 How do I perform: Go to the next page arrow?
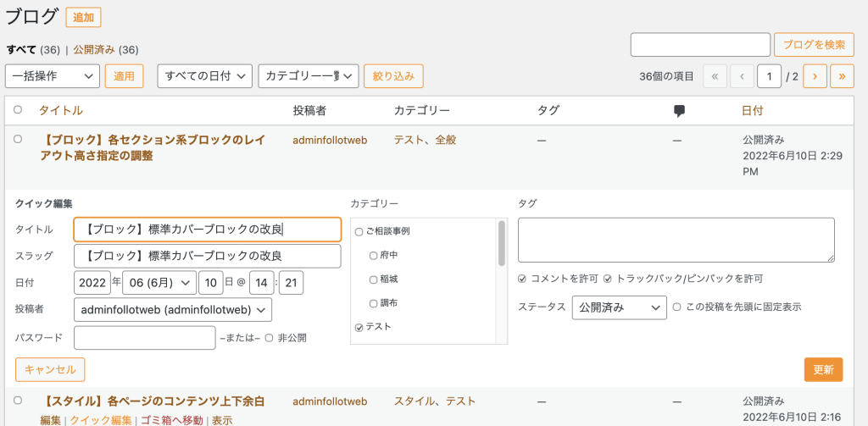point(815,76)
